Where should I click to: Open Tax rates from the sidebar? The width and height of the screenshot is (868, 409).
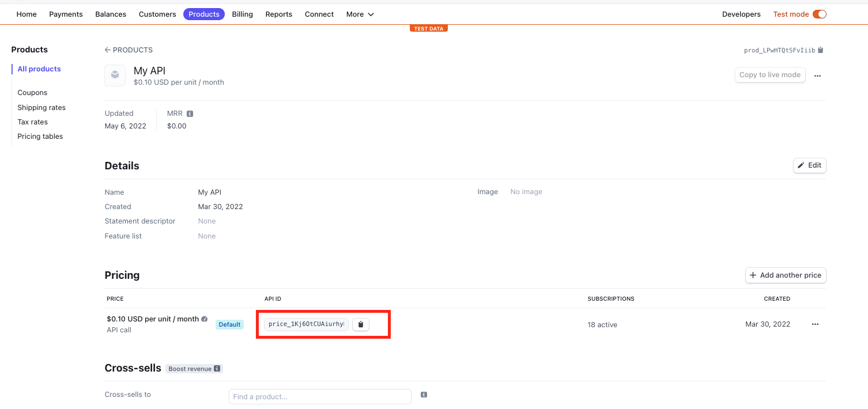(32, 122)
